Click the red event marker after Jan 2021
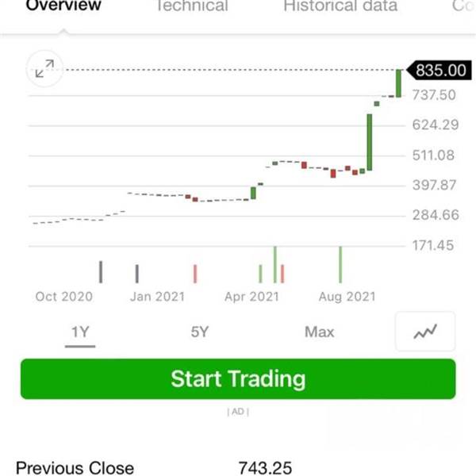The height and width of the screenshot is (476, 476). pos(195,274)
